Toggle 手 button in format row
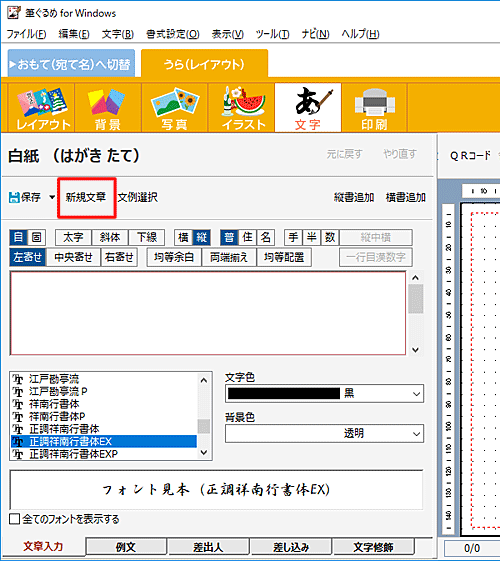Screen dimensions: 500x561 [293, 237]
